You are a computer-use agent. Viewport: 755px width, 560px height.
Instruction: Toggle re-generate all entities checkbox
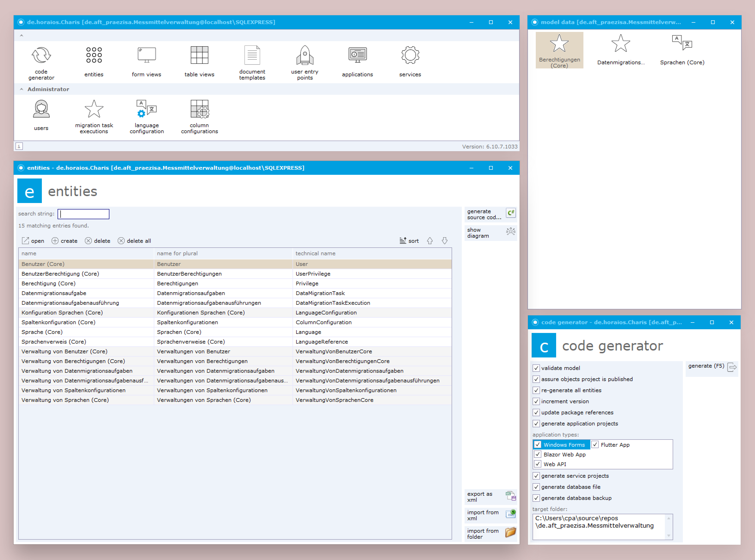(x=536, y=390)
